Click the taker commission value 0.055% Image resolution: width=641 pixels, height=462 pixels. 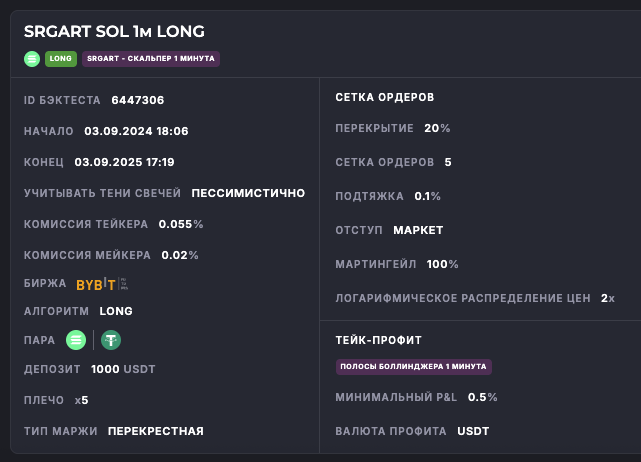pyautogui.click(x=180, y=224)
